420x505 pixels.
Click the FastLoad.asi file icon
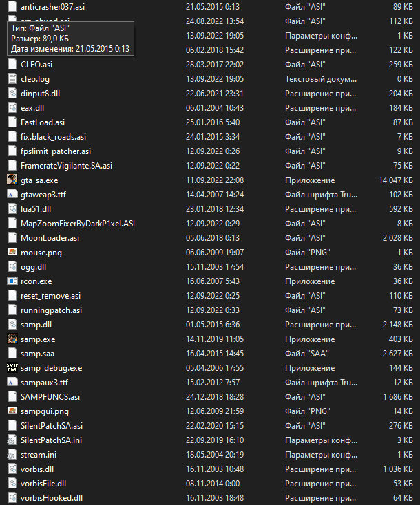12,122
